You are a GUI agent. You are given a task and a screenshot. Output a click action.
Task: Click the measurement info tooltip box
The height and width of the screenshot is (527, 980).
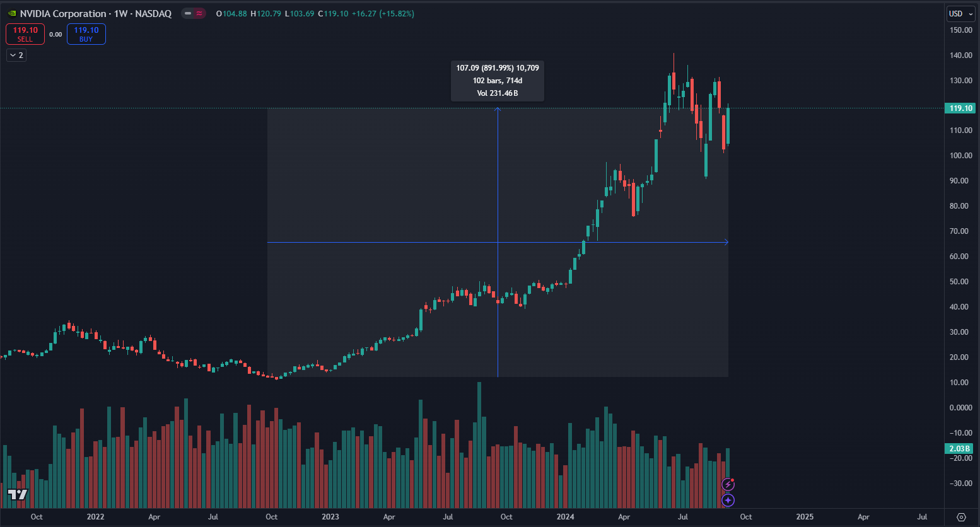click(x=498, y=81)
